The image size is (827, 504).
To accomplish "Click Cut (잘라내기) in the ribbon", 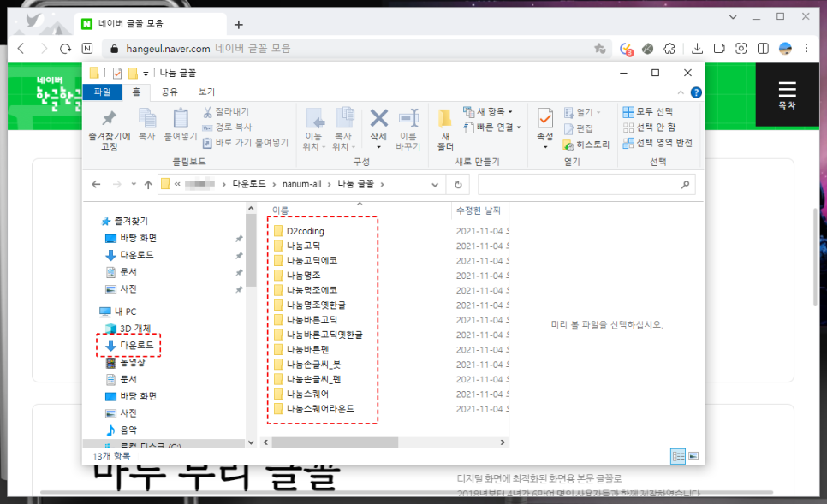I will (x=226, y=112).
